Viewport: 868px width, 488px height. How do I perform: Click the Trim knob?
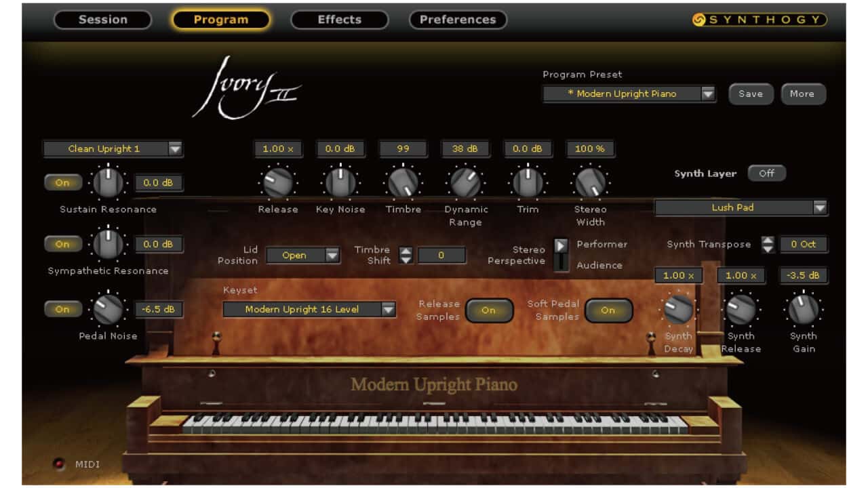coord(528,182)
